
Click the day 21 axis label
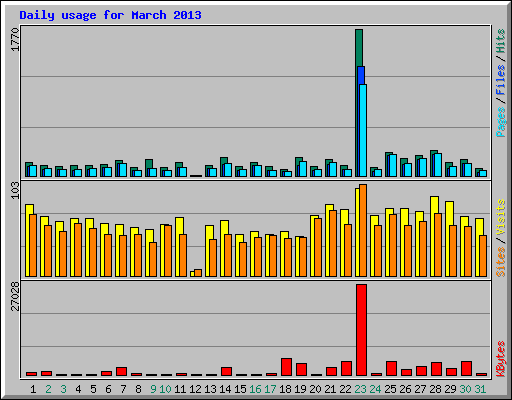330,389
